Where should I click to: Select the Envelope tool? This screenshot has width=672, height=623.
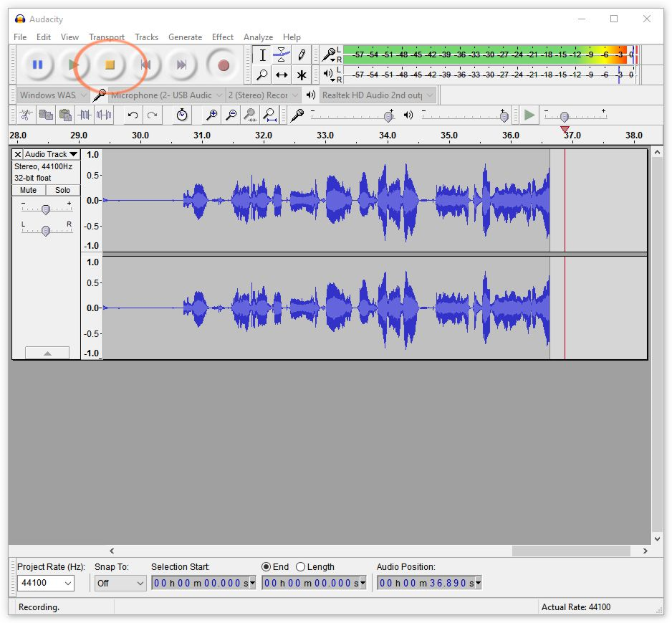point(281,55)
